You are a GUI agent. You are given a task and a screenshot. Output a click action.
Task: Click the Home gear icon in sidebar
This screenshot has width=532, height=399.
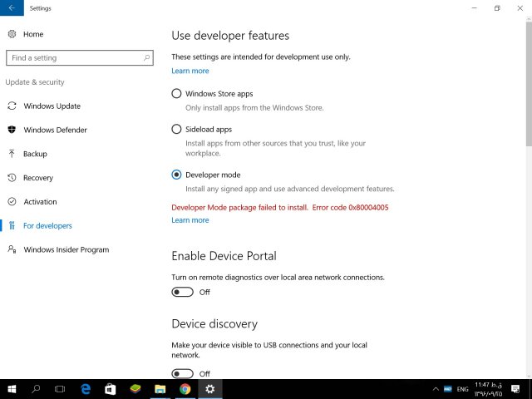point(12,34)
